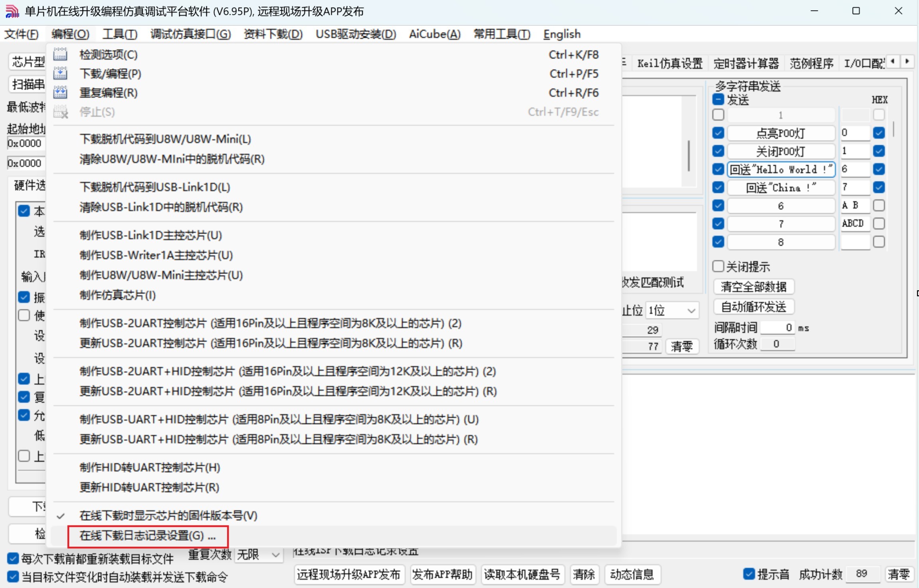Choose 更新USB-UART+HID控制芯片 8Pin entry
919x588 pixels.
pos(333,439)
